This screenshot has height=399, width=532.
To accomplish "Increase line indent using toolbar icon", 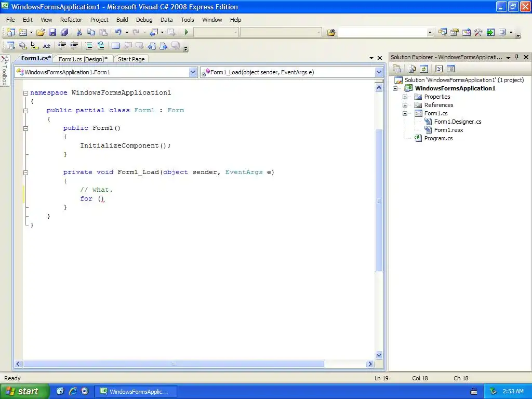I will tap(74, 46).
